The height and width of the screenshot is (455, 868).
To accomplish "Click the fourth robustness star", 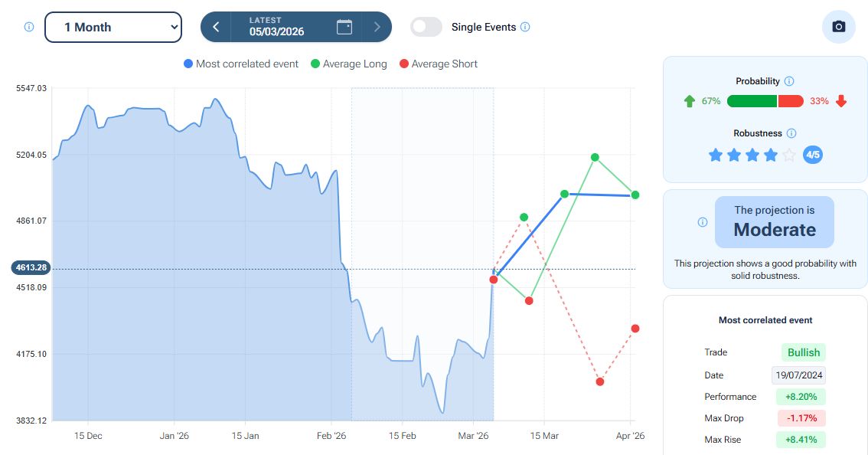I will pos(771,155).
